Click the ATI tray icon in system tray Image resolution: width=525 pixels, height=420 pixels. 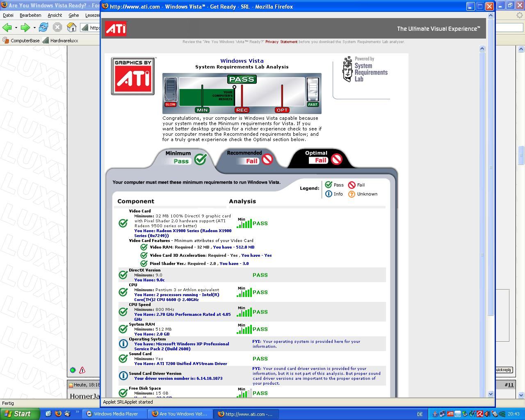[450, 414]
